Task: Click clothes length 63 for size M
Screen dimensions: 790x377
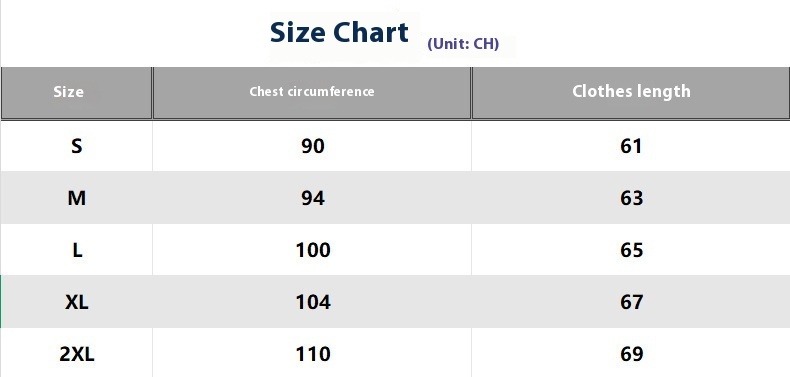Action: click(631, 198)
